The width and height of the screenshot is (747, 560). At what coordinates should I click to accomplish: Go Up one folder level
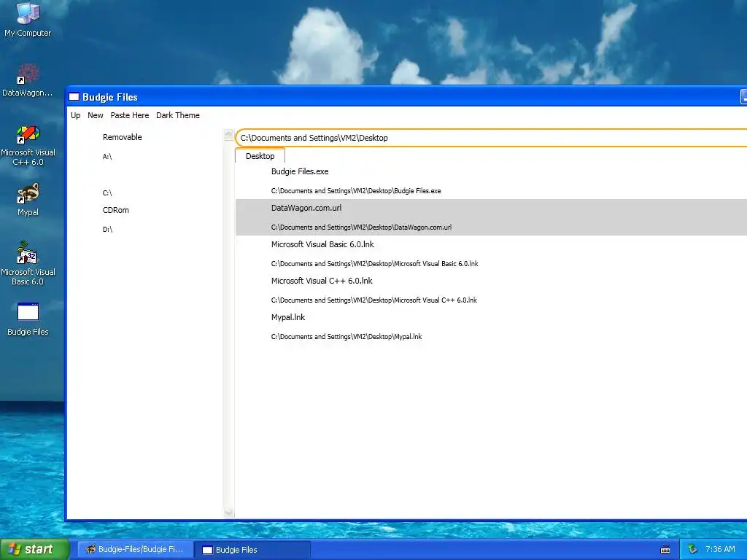(75, 115)
